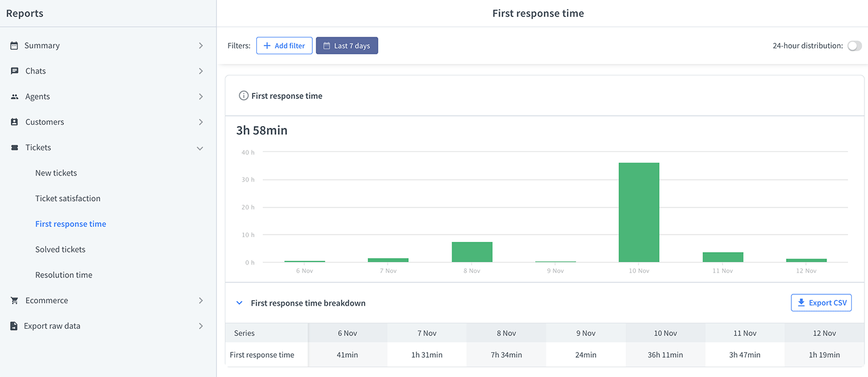The height and width of the screenshot is (377, 868).
Task: Open the Last 7 days date filter
Action: click(x=347, y=46)
